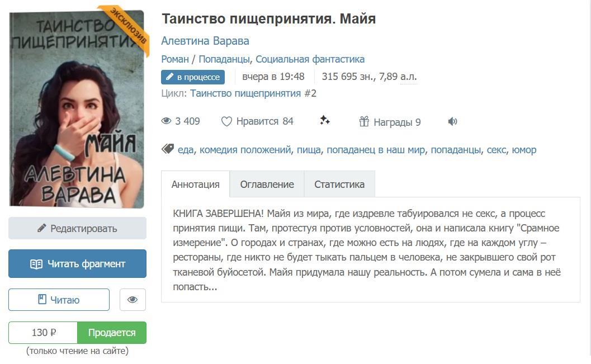Viewport: 591px width, 364px height.
Task: Toggle the eye visibility button beside Читаю
Action: (x=133, y=300)
